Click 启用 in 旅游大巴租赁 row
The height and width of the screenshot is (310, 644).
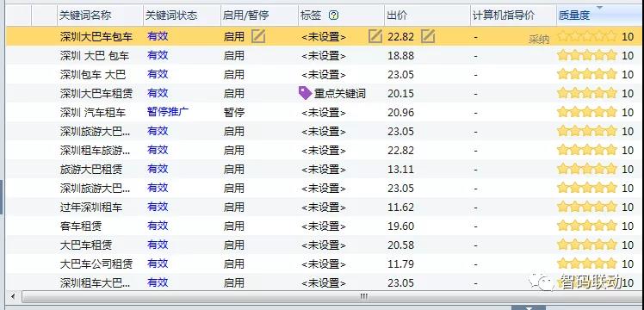233,169
